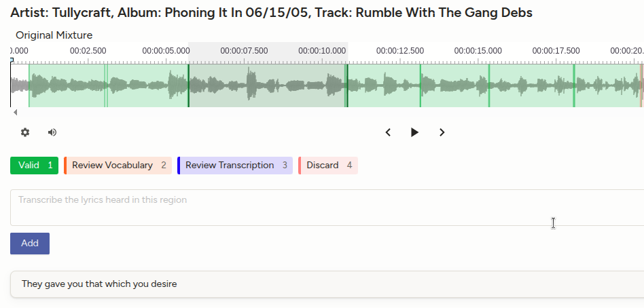Select the Review Vocabulary label

click(118, 166)
